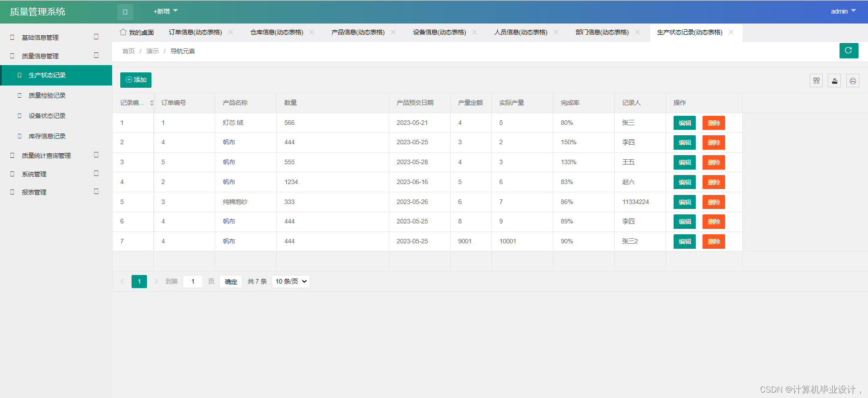The image size is (868, 398).
Task: Click 编辑 for the 纯棉泡纱 row
Action: tap(684, 202)
